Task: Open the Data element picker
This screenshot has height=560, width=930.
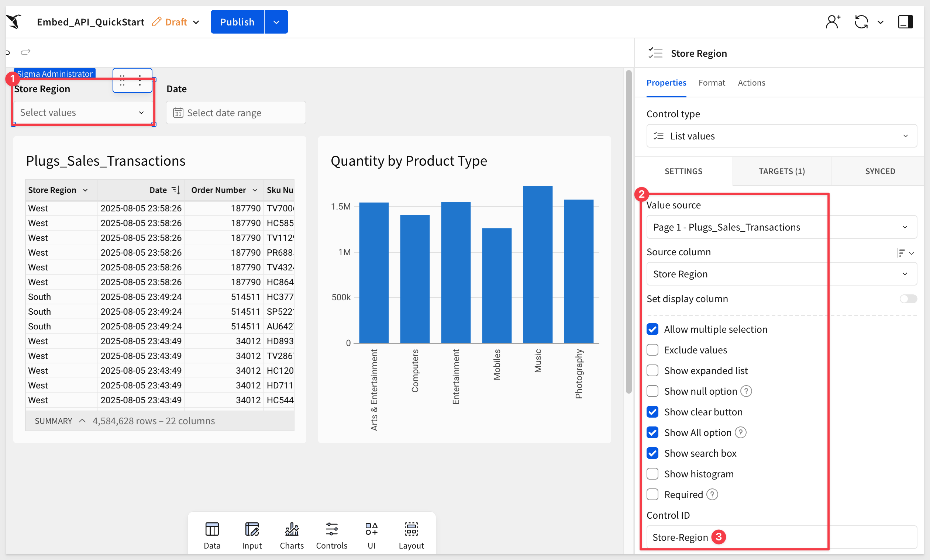Action: (212, 534)
